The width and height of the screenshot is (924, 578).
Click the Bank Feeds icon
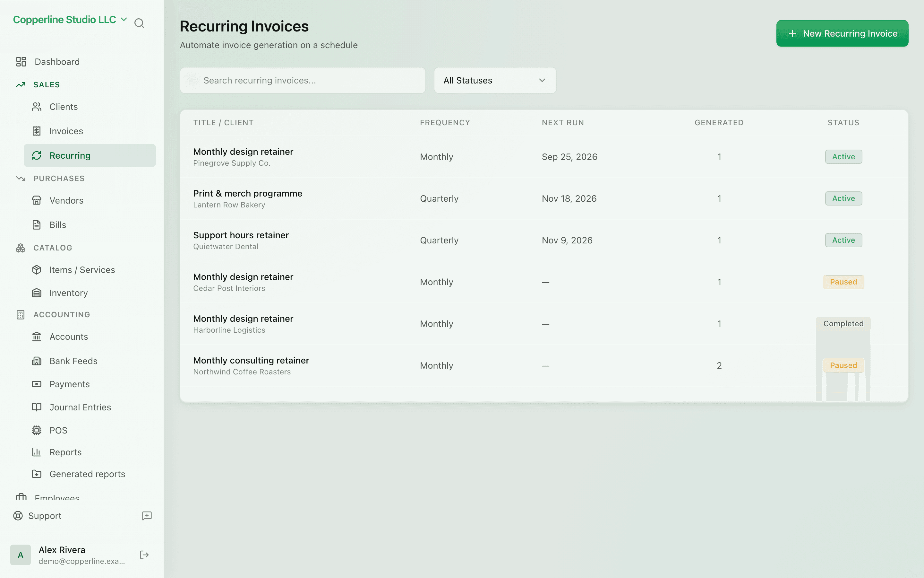(x=37, y=361)
